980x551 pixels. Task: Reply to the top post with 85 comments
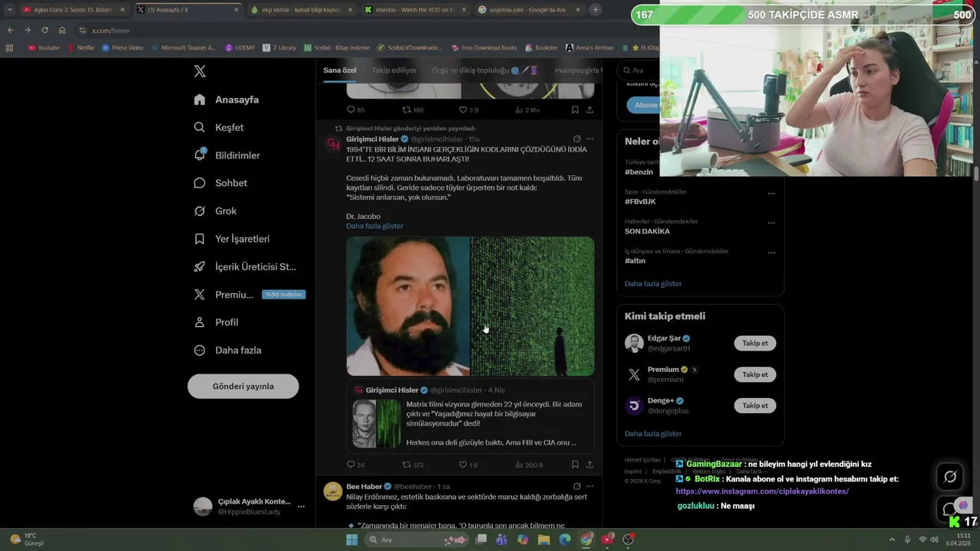click(x=355, y=109)
